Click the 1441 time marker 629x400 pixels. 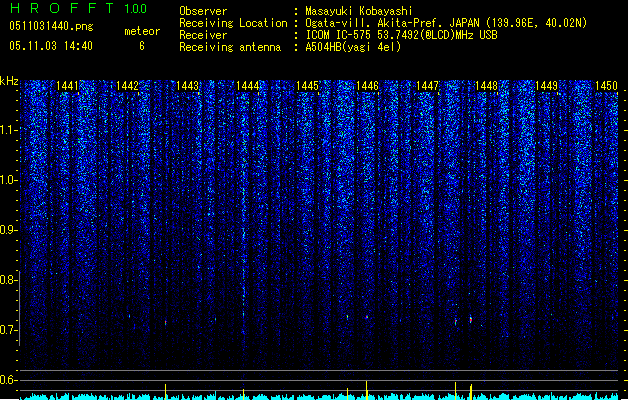67,85
